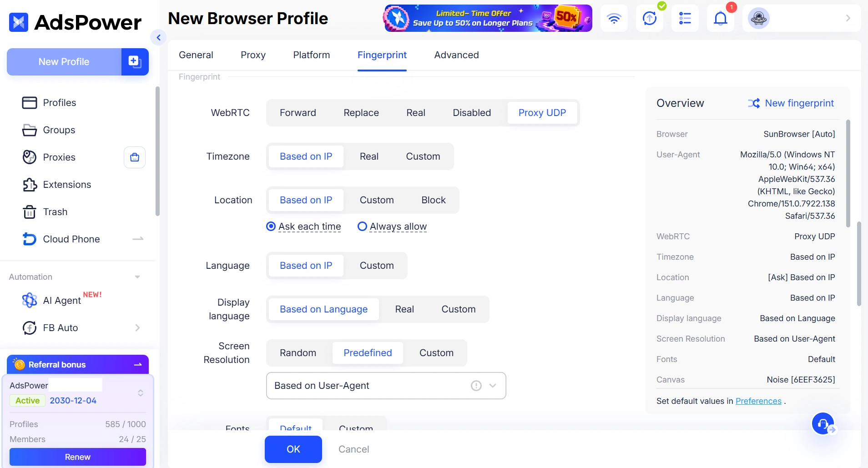Click the New Profile button
This screenshot has height=468, width=868.
click(x=64, y=62)
